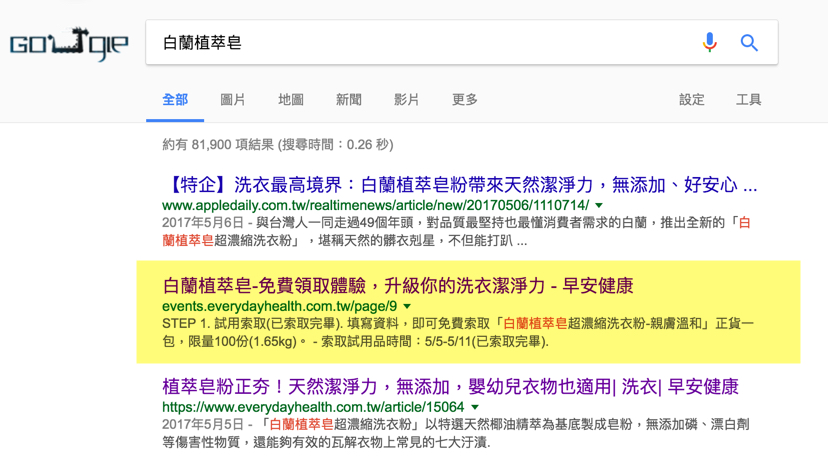
Task: Go to the 新聞 tab
Action: (x=349, y=100)
